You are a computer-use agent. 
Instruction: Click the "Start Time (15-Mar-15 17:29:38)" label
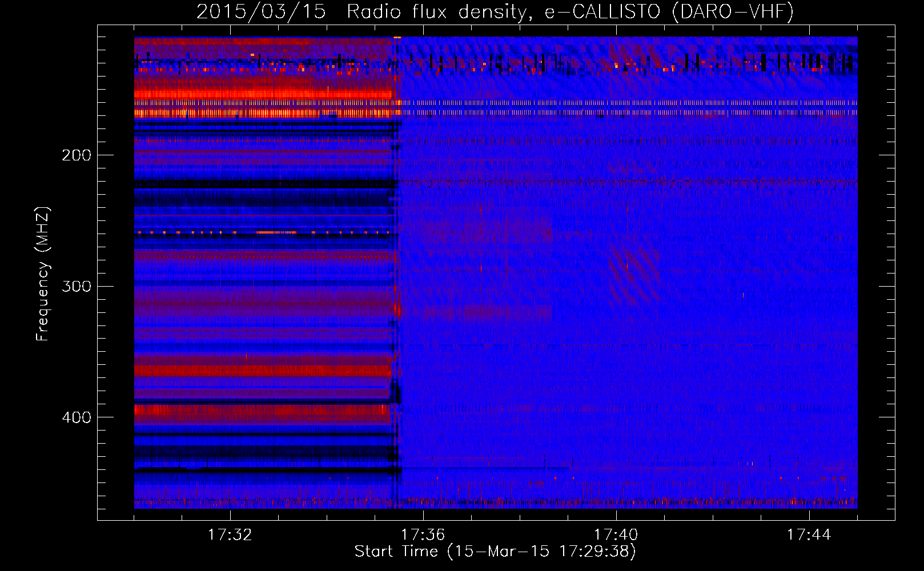[x=495, y=552]
